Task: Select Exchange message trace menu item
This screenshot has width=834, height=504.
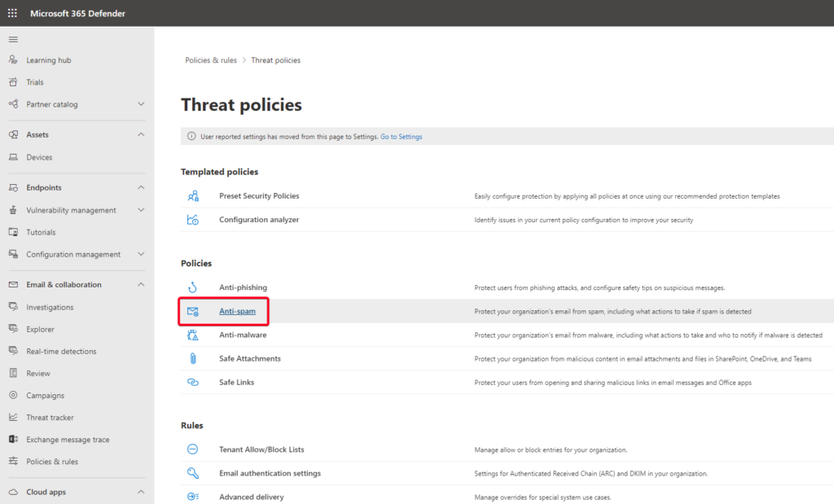Action: pyautogui.click(x=68, y=440)
